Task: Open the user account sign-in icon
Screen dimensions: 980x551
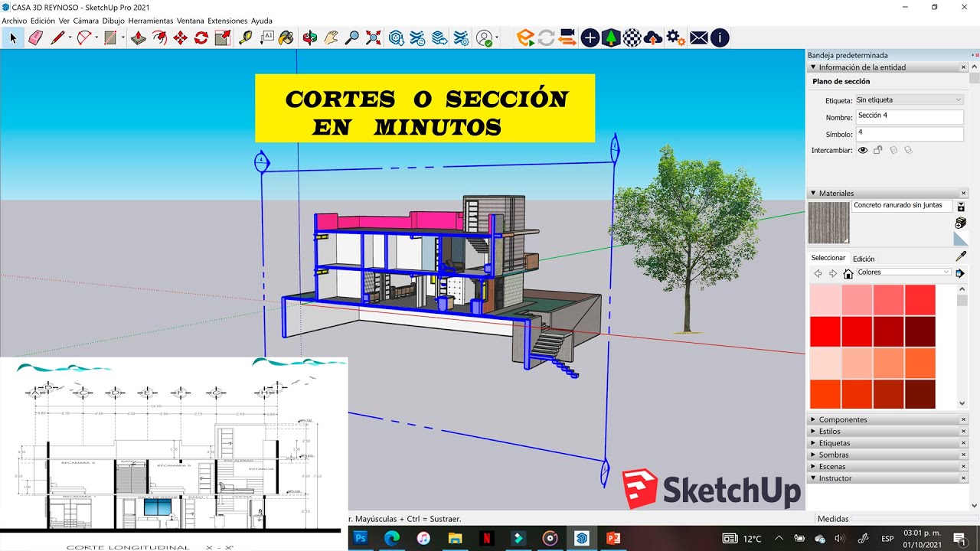Action: coord(485,37)
